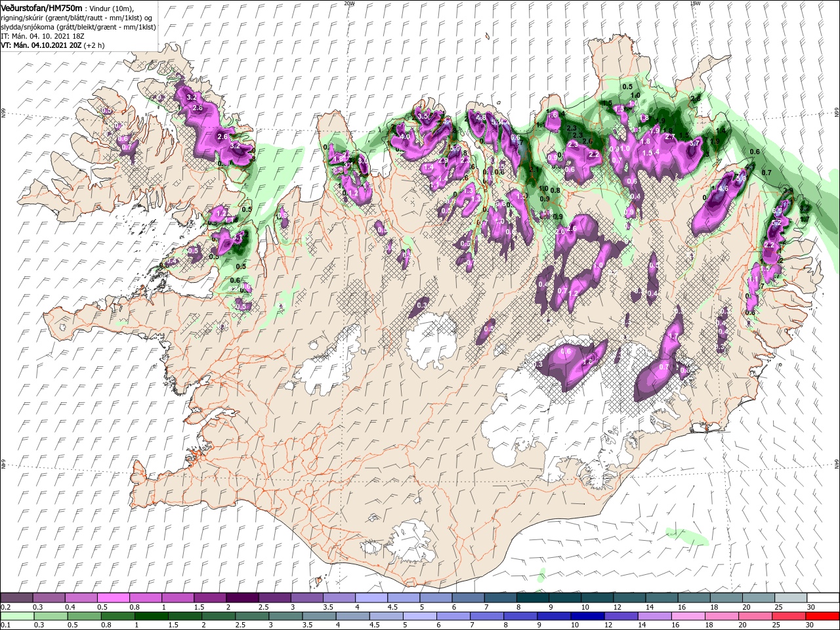Pick the lavender top-row swatch labelled 4
840x630 pixels.
pos(371,598)
